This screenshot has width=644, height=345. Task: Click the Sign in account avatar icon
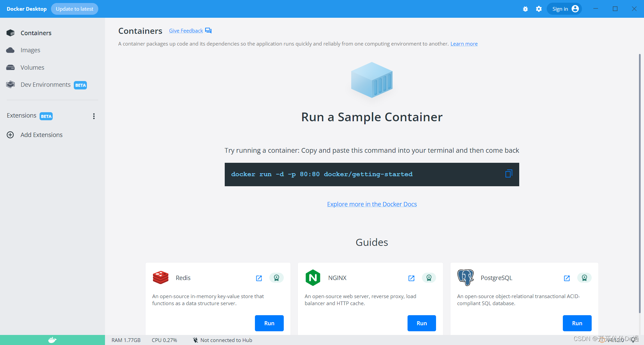(x=575, y=9)
